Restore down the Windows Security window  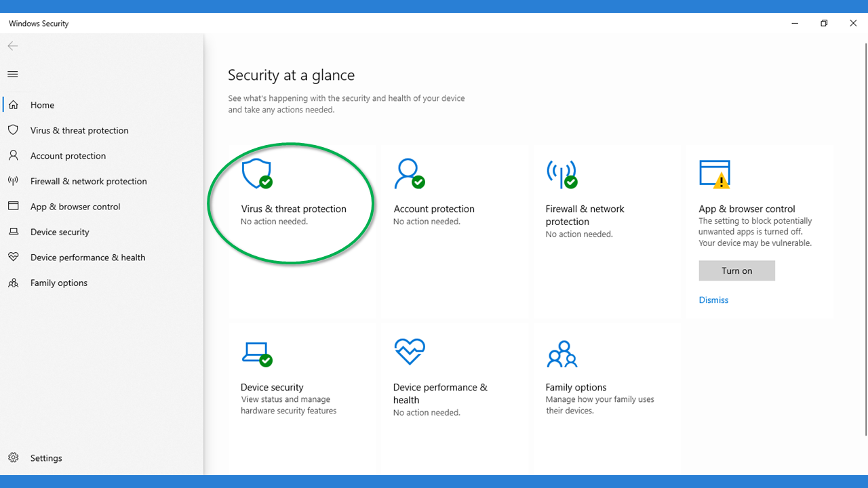pos(824,23)
